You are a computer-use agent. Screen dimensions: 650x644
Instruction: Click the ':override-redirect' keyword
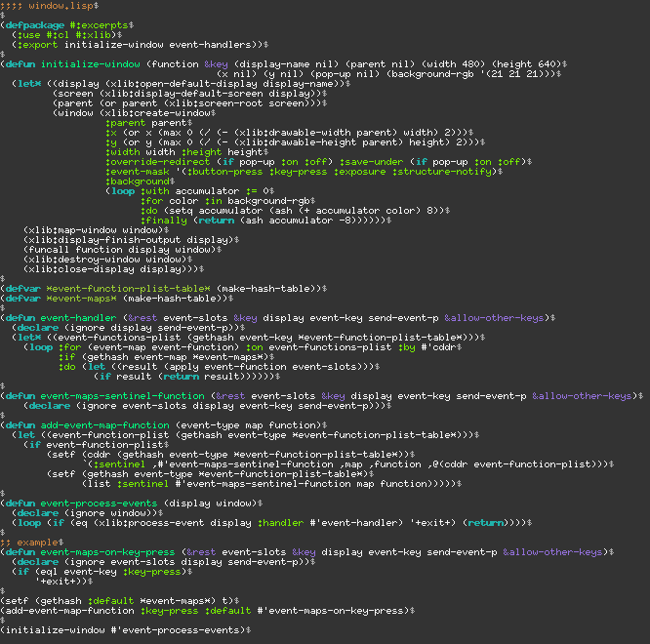click(x=157, y=162)
